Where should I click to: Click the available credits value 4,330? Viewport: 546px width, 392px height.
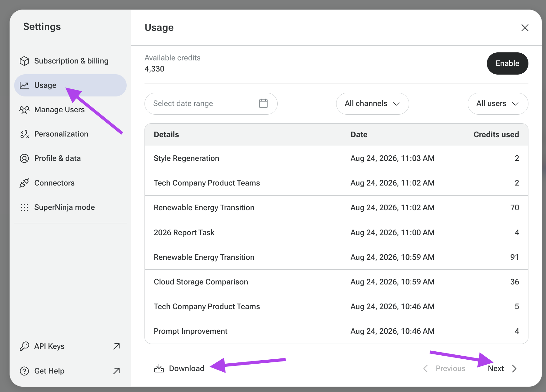click(154, 69)
